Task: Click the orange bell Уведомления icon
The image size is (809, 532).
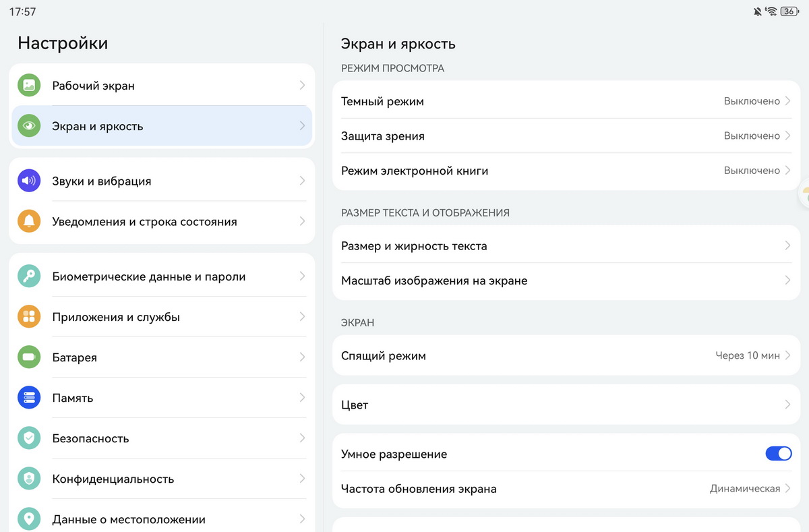Action: [x=29, y=221]
